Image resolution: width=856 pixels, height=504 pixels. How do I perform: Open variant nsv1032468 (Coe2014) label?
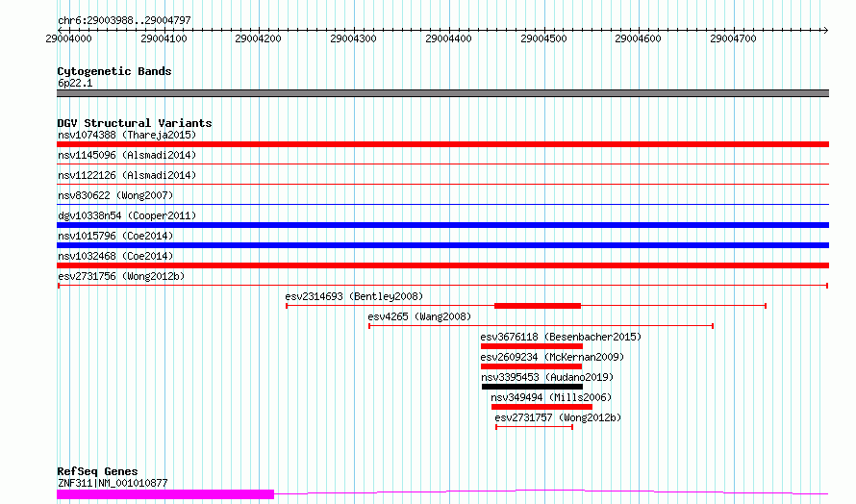[x=115, y=256]
